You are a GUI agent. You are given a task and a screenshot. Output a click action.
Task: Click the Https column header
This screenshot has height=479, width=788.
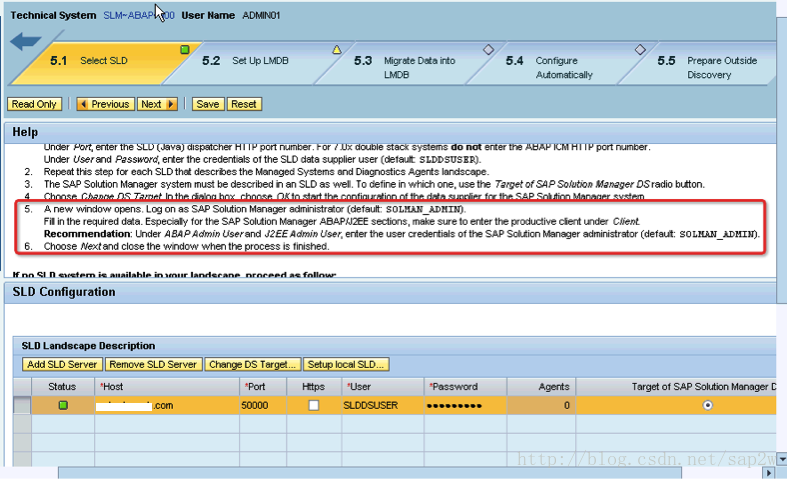(314, 387)
